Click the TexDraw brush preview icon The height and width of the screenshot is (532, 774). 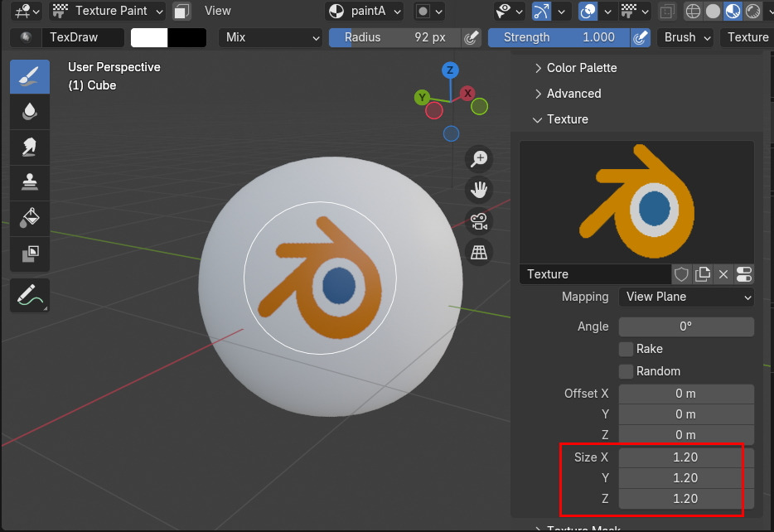pos(26,37)
